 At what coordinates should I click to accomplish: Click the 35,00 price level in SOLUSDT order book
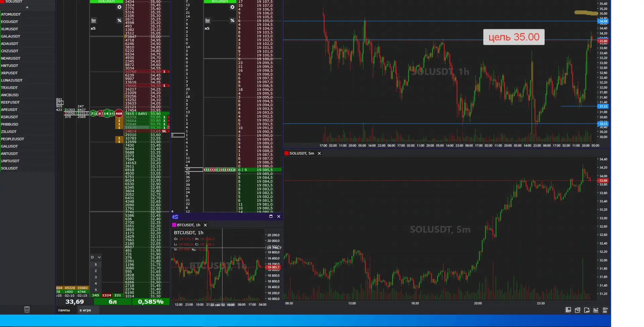(155, 37)
